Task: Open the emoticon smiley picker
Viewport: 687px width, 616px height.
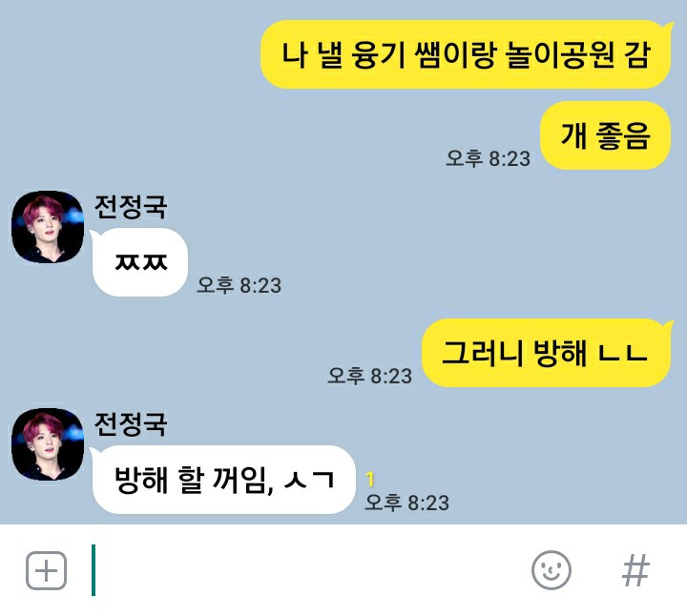Action: [x=552, y=570]
